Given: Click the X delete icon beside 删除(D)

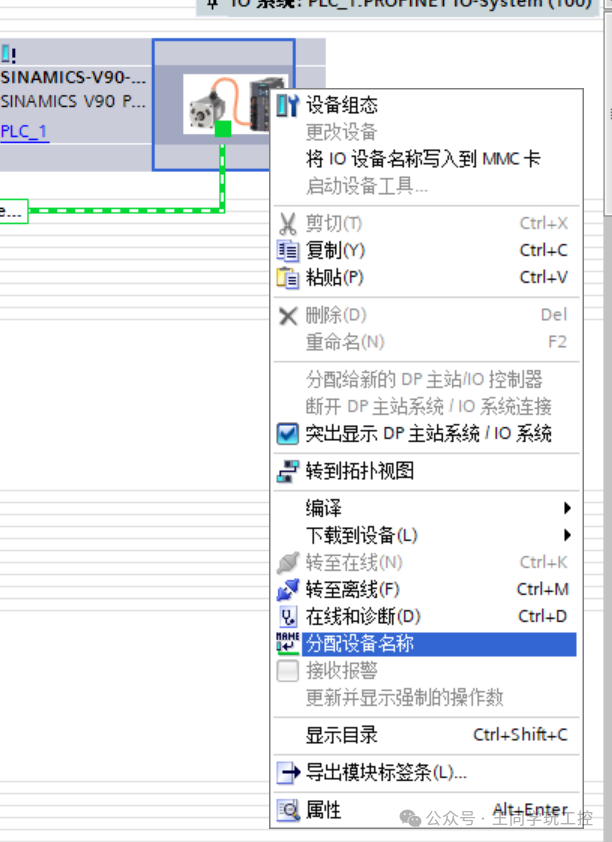Looking at the screenshot, I should click(288, 316).
